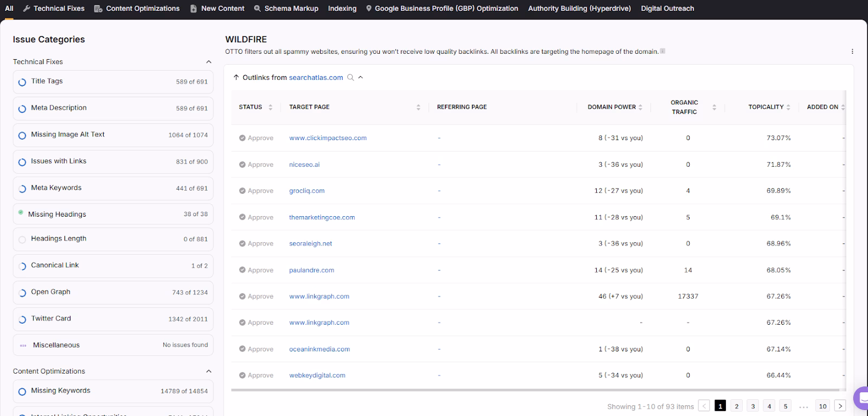
Task: Click the Status column sort arrows
Action: coord(270,107)
